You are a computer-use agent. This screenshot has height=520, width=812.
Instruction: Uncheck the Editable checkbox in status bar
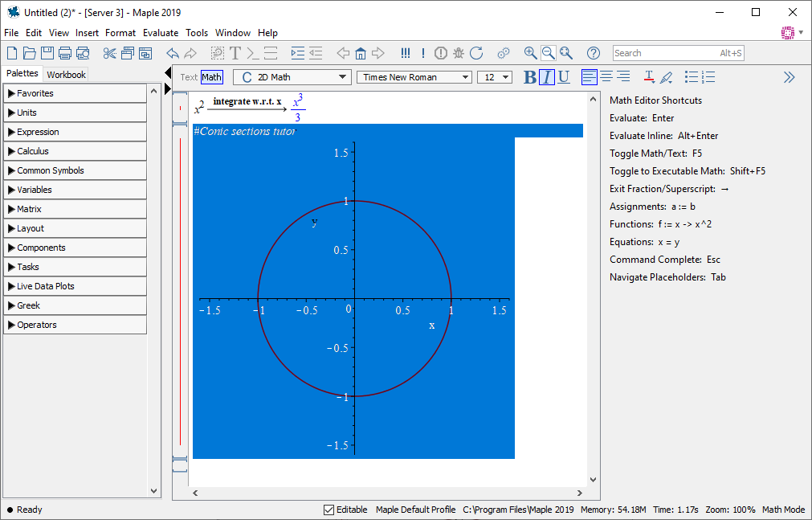click(x=328, y=510)
